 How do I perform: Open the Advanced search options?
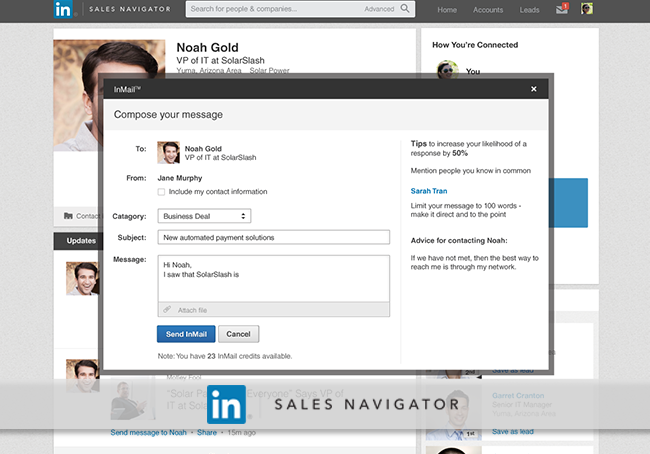tap(379, 9)
